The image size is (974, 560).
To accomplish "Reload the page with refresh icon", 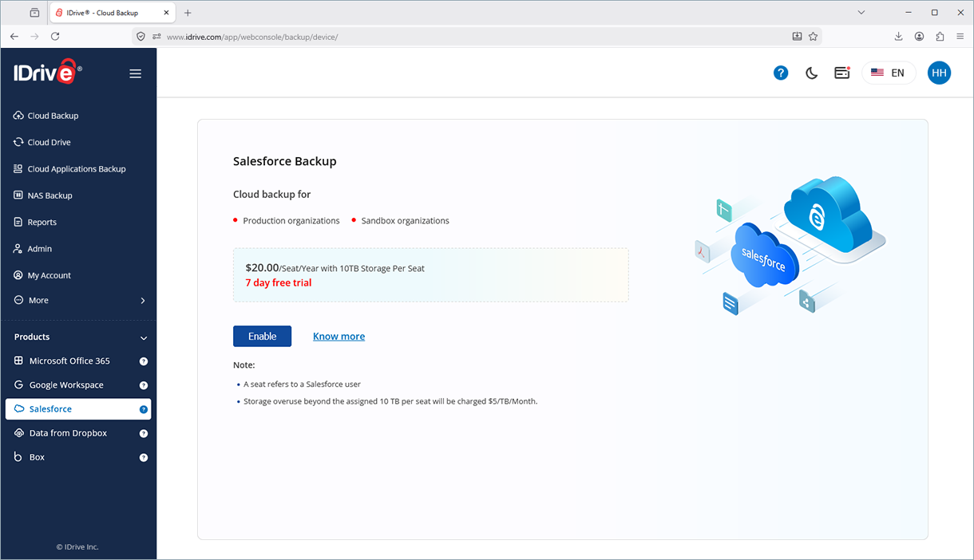I will tap(55, 37).
